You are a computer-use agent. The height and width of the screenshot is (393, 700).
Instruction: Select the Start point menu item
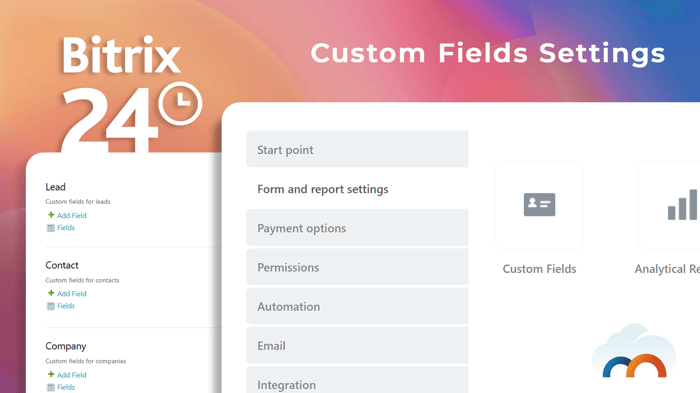point(357,149)
